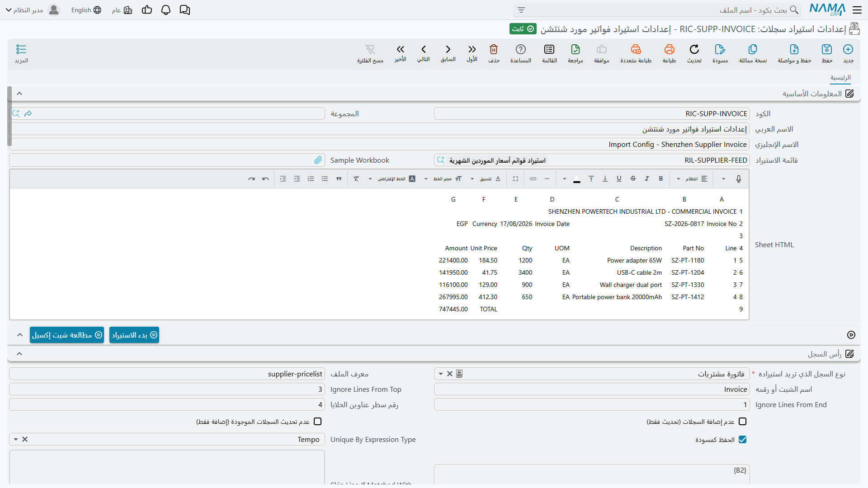Click the Ignore Lines From Top field
The width and height of the screenshot is (868, 488).
click(167, 389)
